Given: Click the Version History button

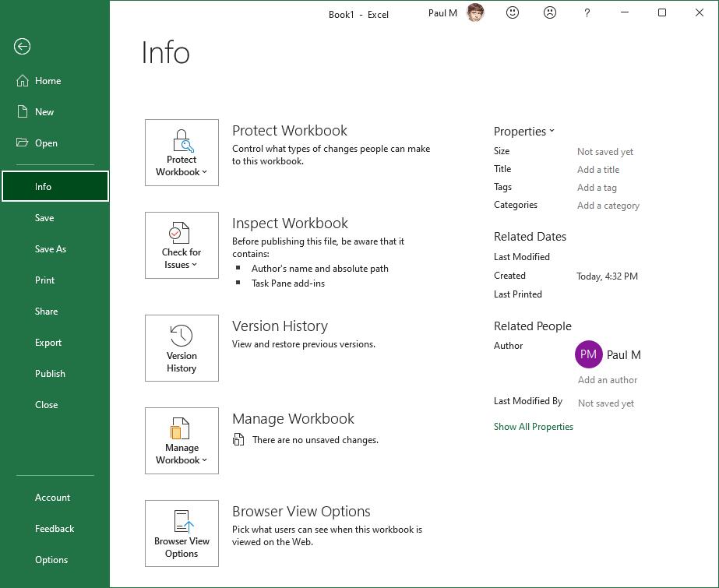Looking at the screenshot, I should [182, 348].
